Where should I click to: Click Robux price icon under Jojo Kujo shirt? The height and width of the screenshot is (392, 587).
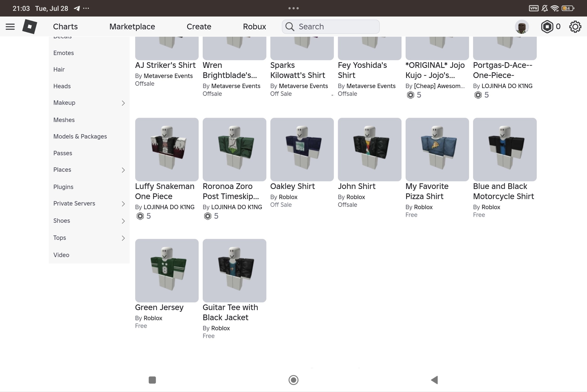click(410, 95)
